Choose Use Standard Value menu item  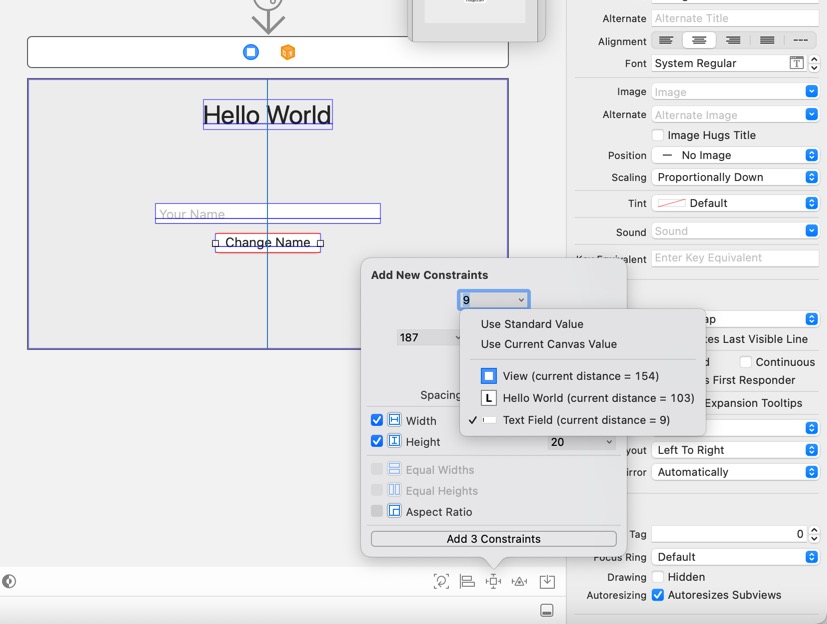point(532,324)
